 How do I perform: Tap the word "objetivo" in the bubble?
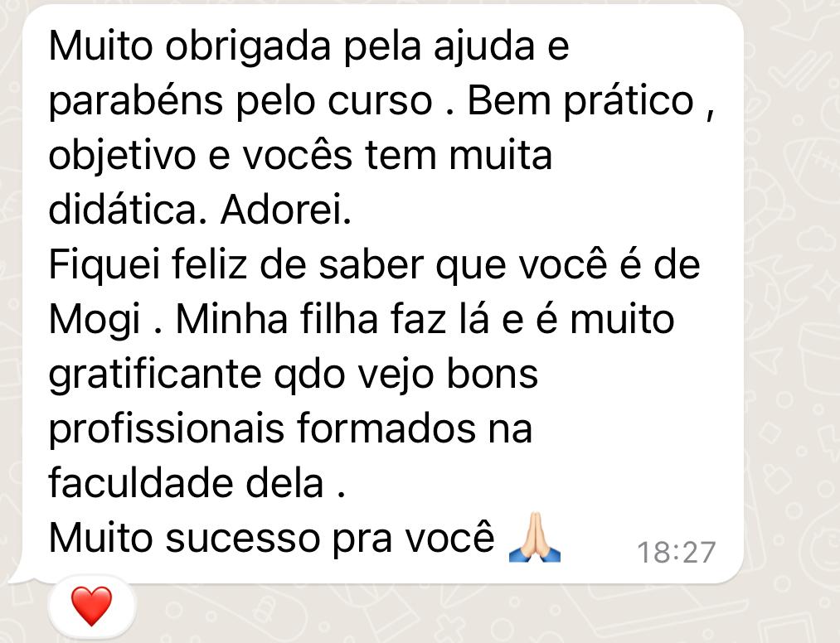(122, 156)
